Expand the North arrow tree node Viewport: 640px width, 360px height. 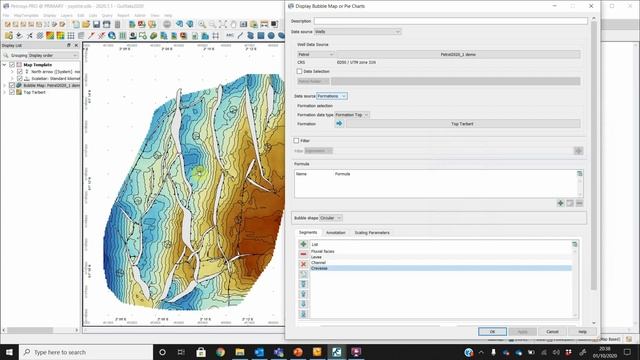(12, 71)
